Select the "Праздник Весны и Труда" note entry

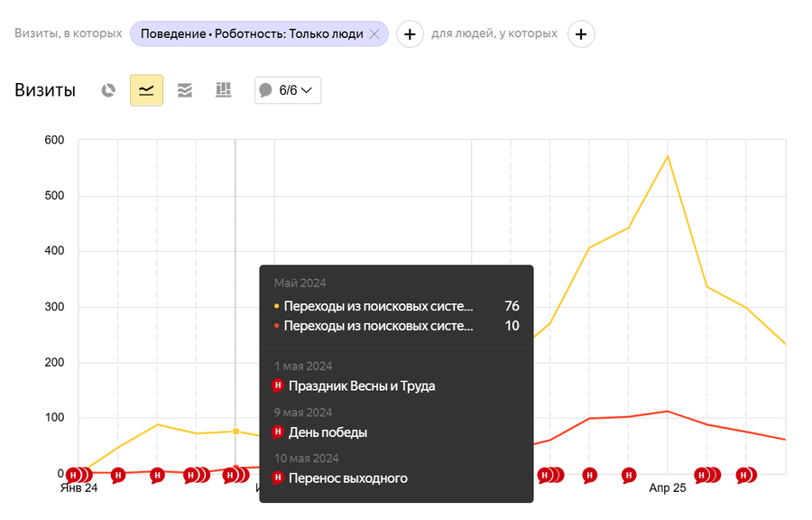pyautogui.click(x=361, y=386)
